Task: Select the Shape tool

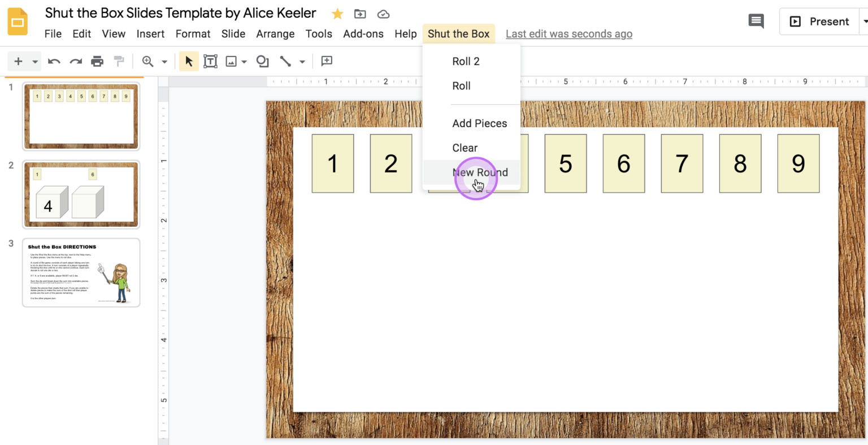Action: click(x=262, y=61)
